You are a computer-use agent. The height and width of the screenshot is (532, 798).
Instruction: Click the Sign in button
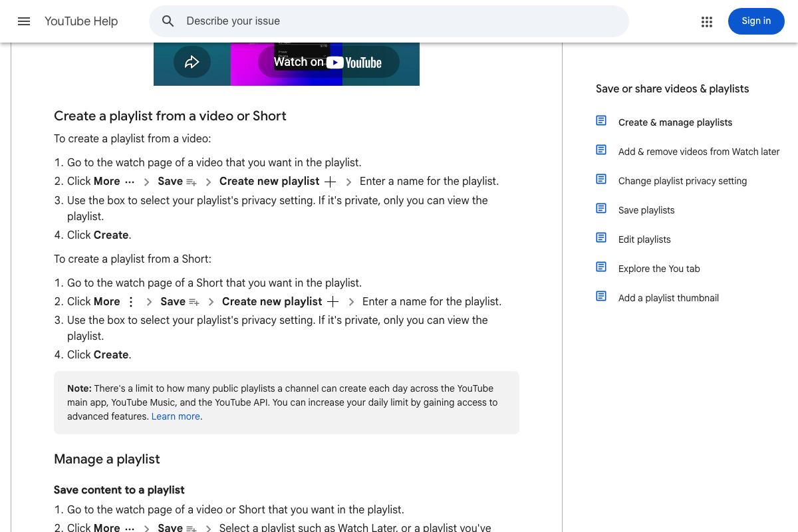(756, 21)
